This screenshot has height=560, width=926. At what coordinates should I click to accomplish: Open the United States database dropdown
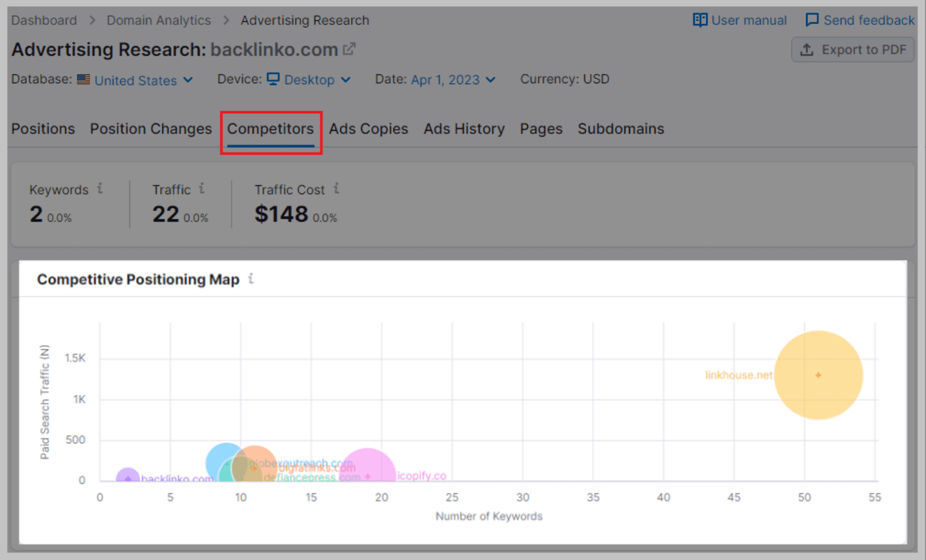point(144,80)
